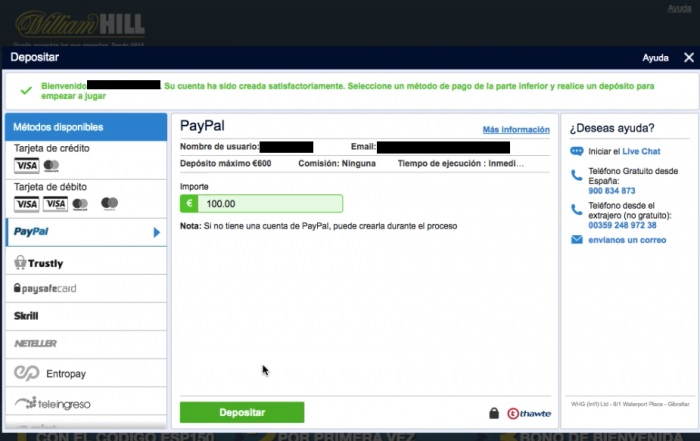Click the ¿Deseas ayuda? heading
This screenshot has height=441, width=700.
click(x=612, y=128)
